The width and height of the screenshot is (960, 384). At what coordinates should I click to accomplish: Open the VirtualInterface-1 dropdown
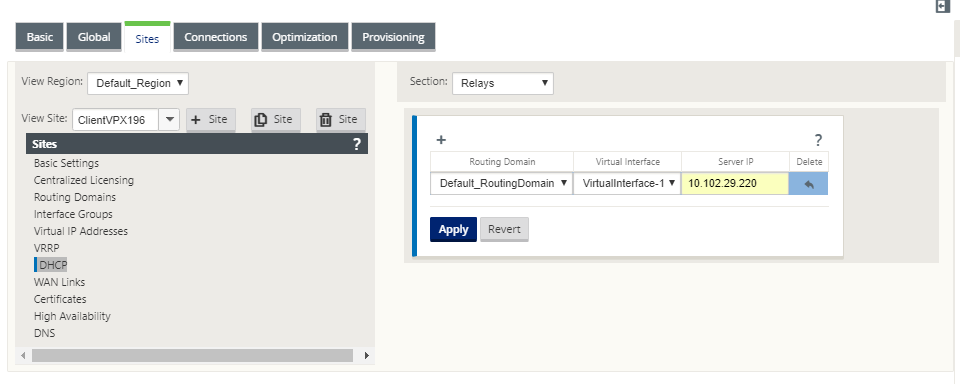(x=627, y=183)
